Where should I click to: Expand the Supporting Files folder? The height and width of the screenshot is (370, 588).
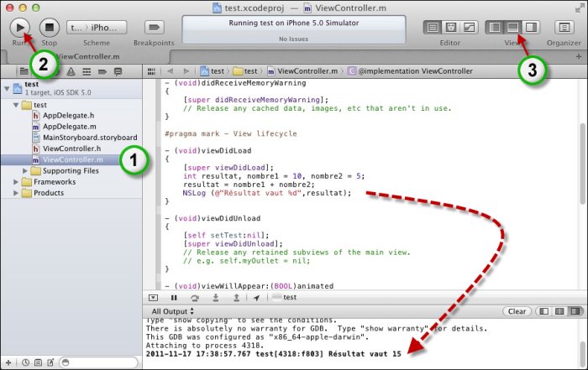(x=26, y=170)
